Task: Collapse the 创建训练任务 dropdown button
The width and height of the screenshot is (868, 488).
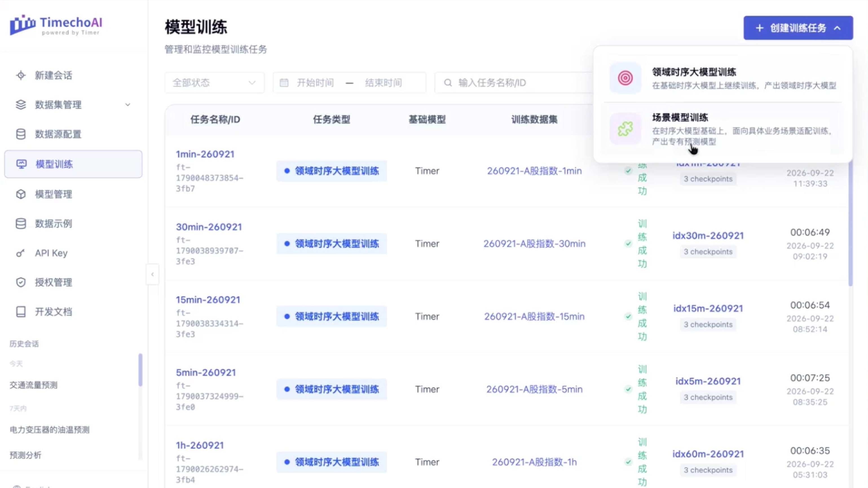Action: (x=798, y=28)
